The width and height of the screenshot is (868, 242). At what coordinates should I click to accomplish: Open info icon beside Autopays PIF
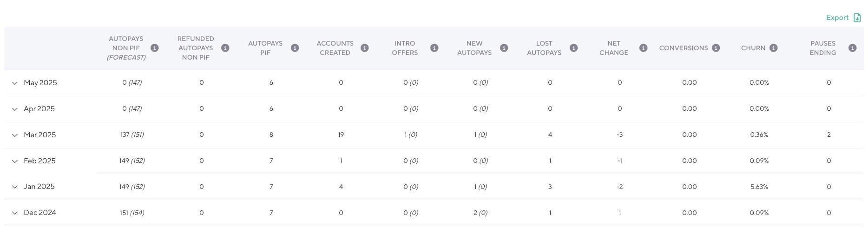click(295, 48)
